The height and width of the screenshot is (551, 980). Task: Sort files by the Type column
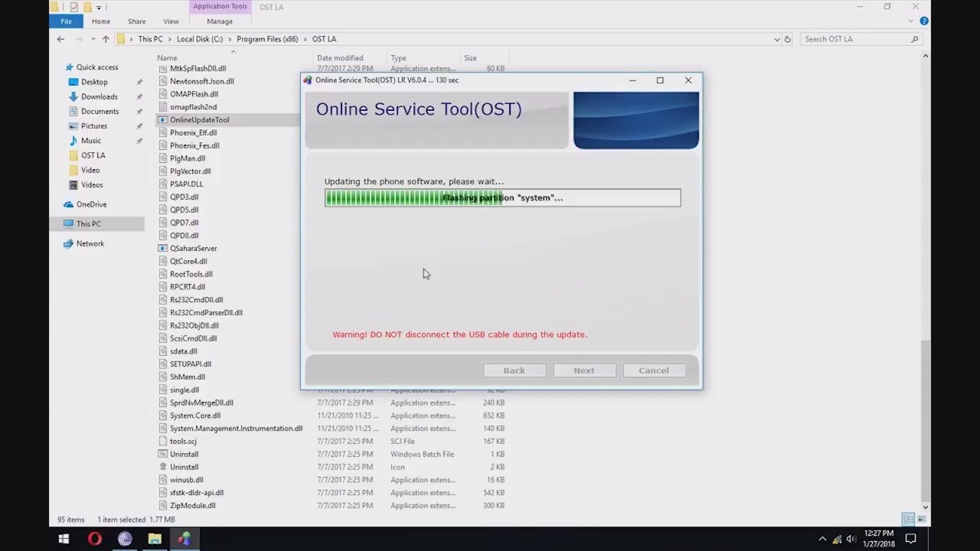click(398, 58)
